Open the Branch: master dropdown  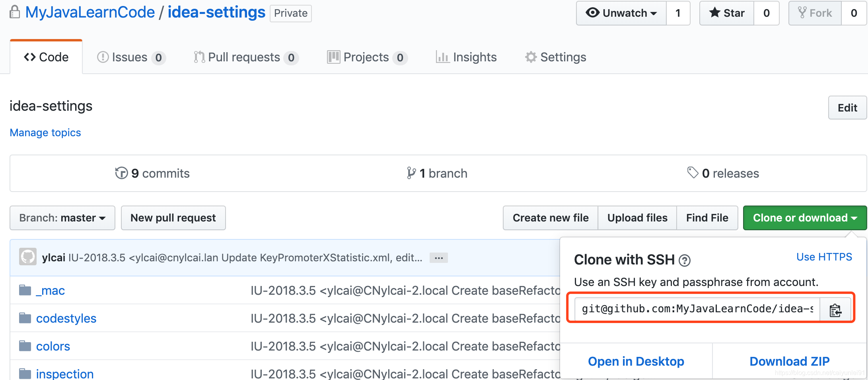click(62, 218)
